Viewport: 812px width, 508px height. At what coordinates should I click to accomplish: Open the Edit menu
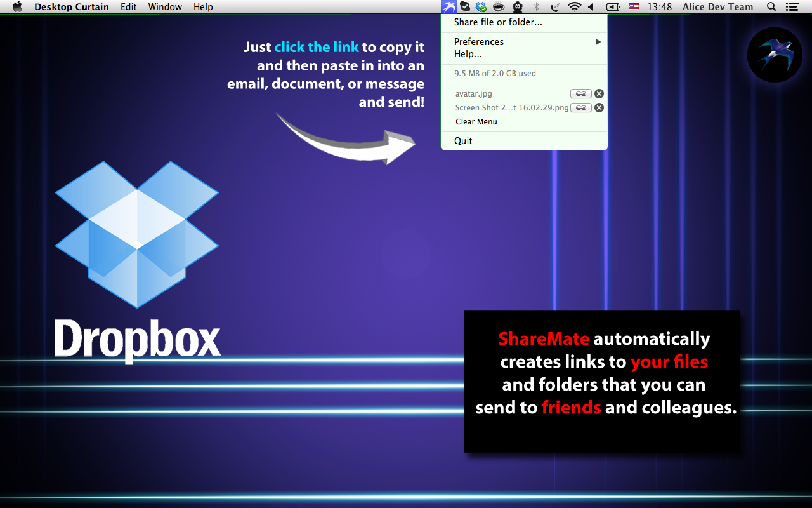pos(129,7)
